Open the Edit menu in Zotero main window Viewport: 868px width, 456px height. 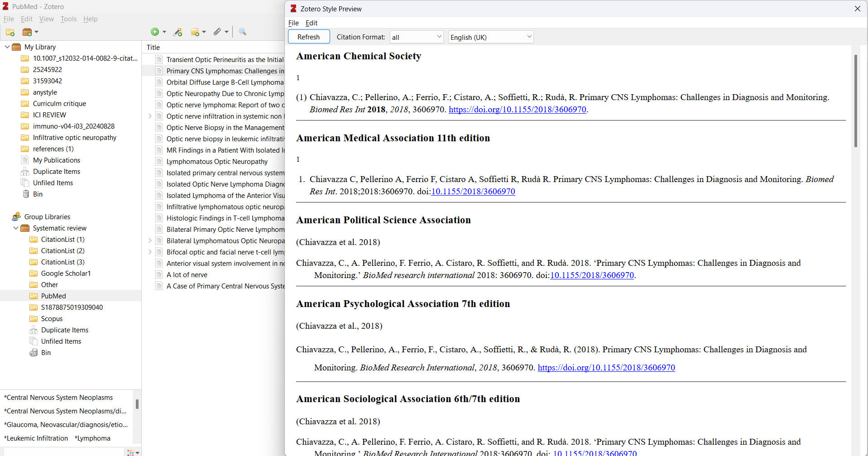click(x=27, y=19)
